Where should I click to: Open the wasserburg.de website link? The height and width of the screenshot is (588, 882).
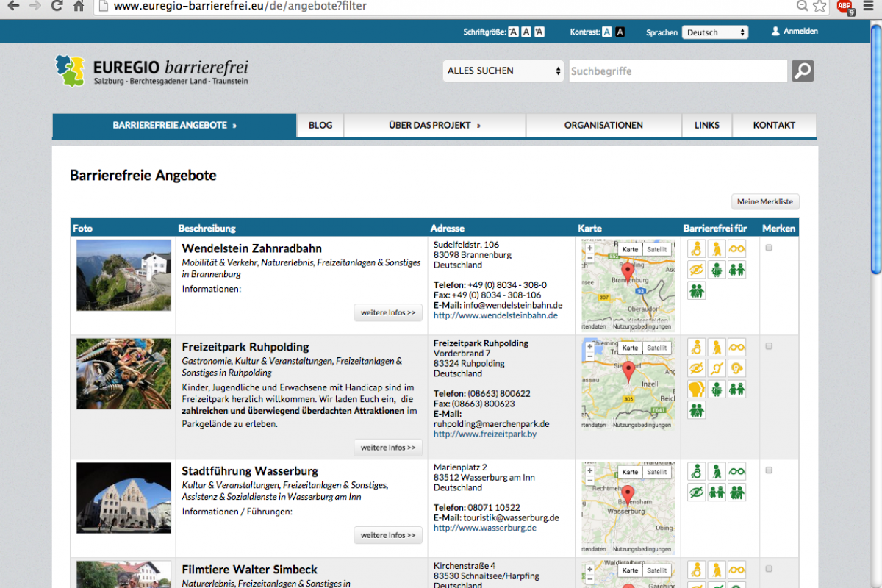click(485, 528)
